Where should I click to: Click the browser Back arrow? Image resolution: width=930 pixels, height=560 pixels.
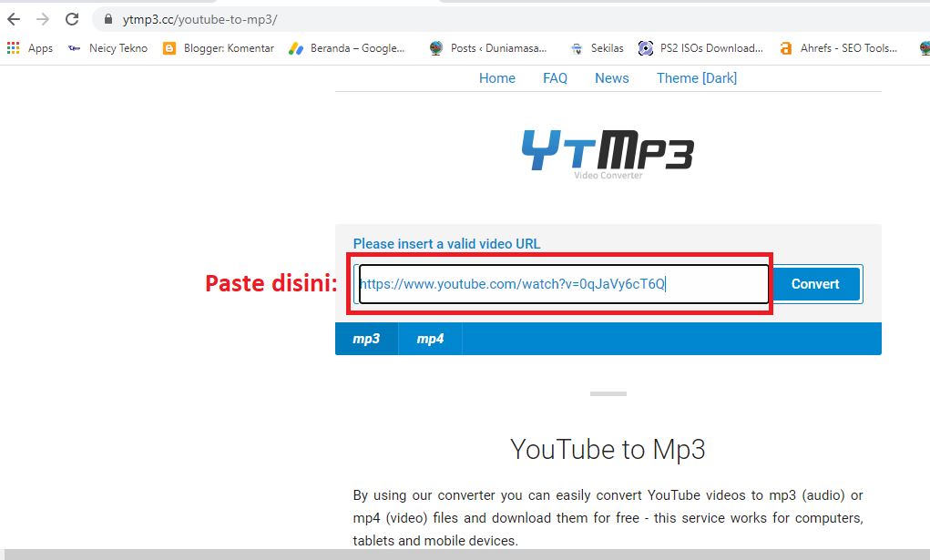[x=14, y=19]
